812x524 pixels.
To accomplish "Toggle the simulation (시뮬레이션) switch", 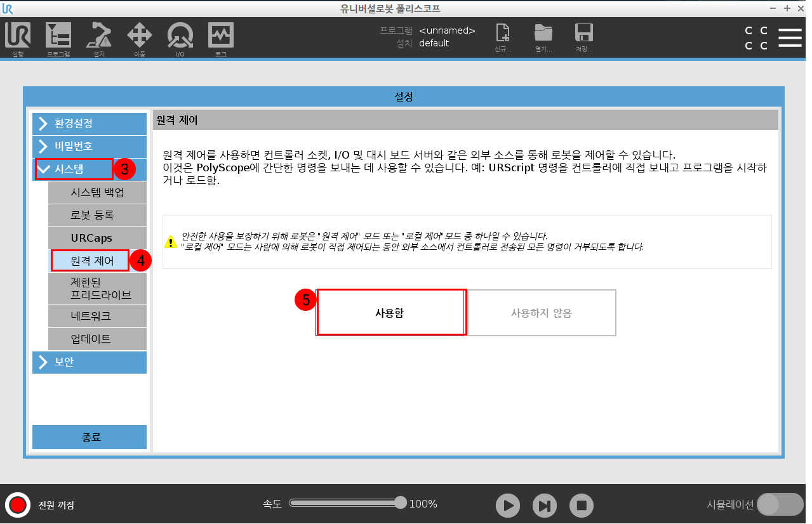I will (780, 505).
